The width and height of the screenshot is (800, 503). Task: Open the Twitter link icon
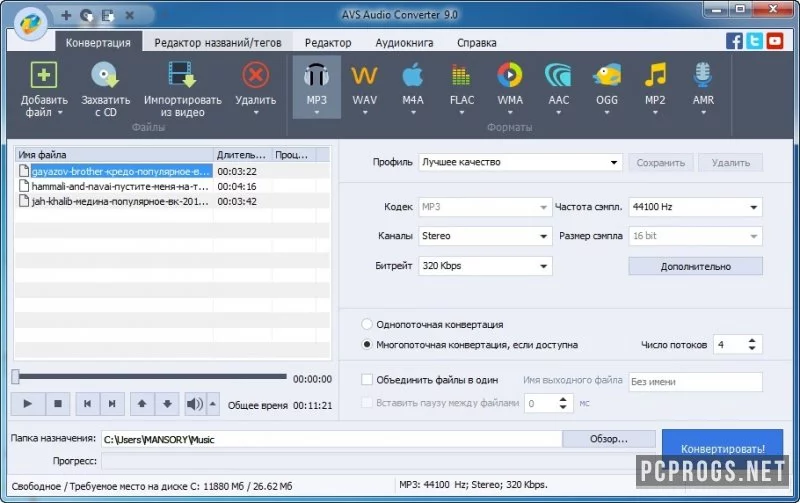754,41
